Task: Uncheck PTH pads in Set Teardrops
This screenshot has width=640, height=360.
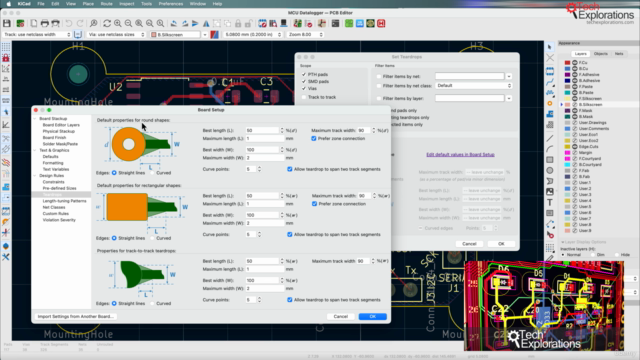Action: point(304,74)
